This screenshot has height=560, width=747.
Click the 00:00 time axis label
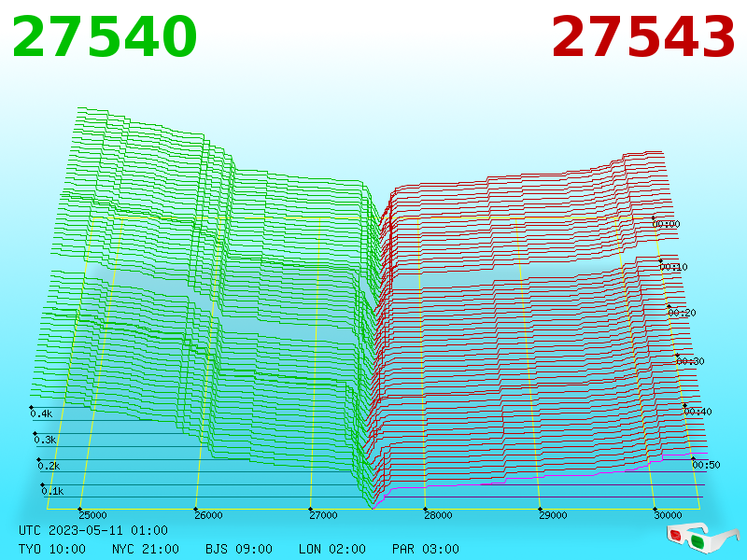[666, 224]
